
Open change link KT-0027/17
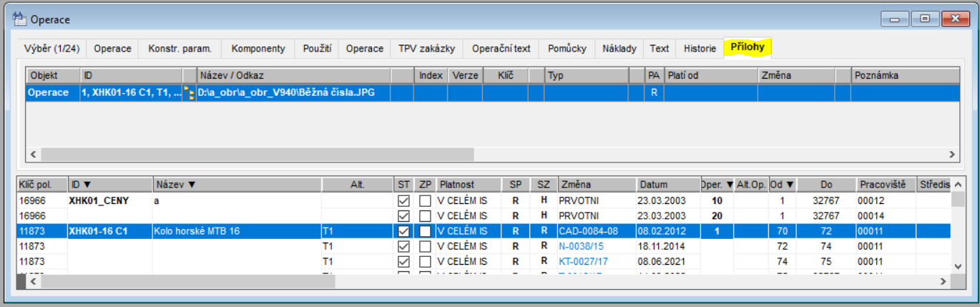pyautogui.click(x=583, y=261)
